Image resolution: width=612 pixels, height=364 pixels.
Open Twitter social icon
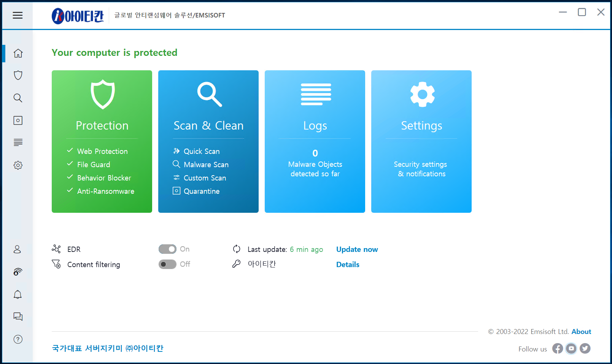tap(585, 348)
